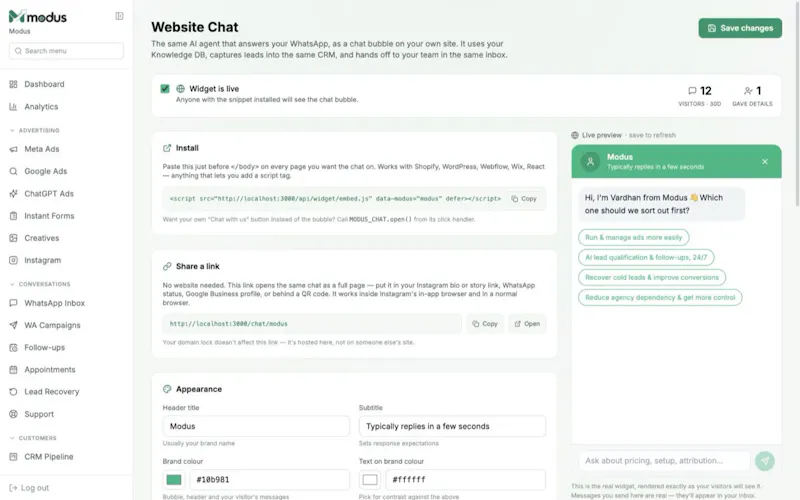Click the Share a link chain icon

167,266
